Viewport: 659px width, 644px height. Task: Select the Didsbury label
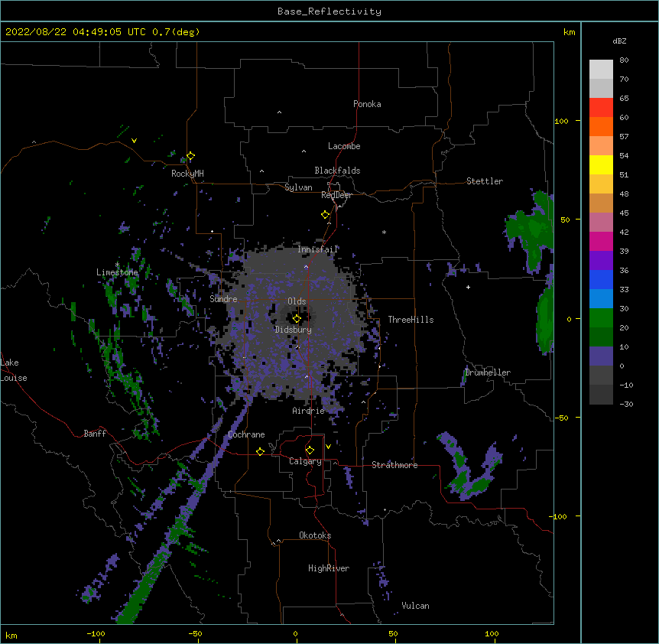[293, 330]
